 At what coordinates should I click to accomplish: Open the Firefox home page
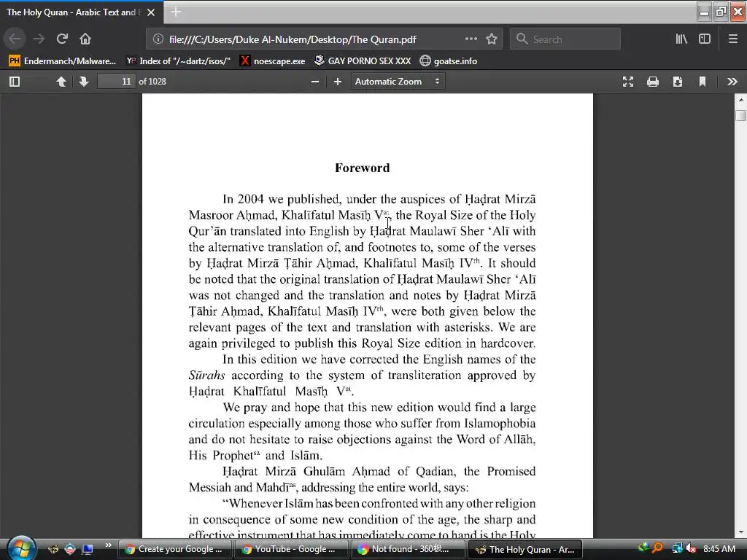pyautogui.click(x=85, y=39)
